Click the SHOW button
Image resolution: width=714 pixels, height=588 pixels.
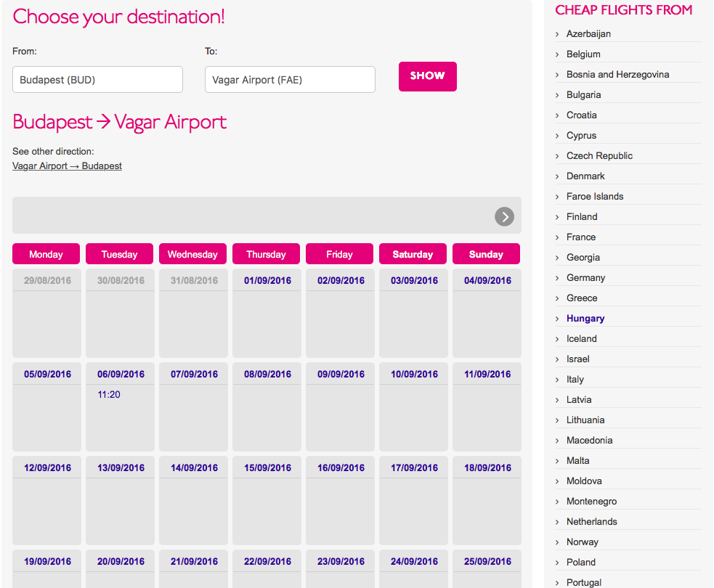428,76
